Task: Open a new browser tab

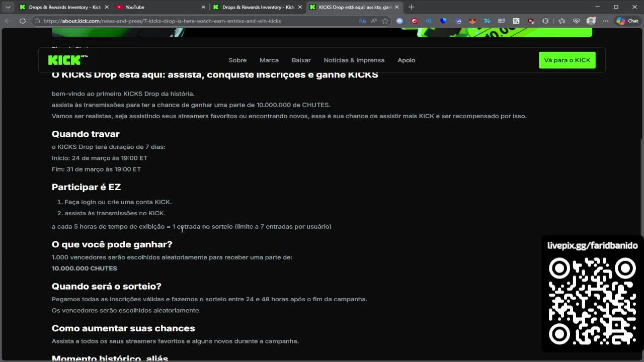Action: point(411,7)
